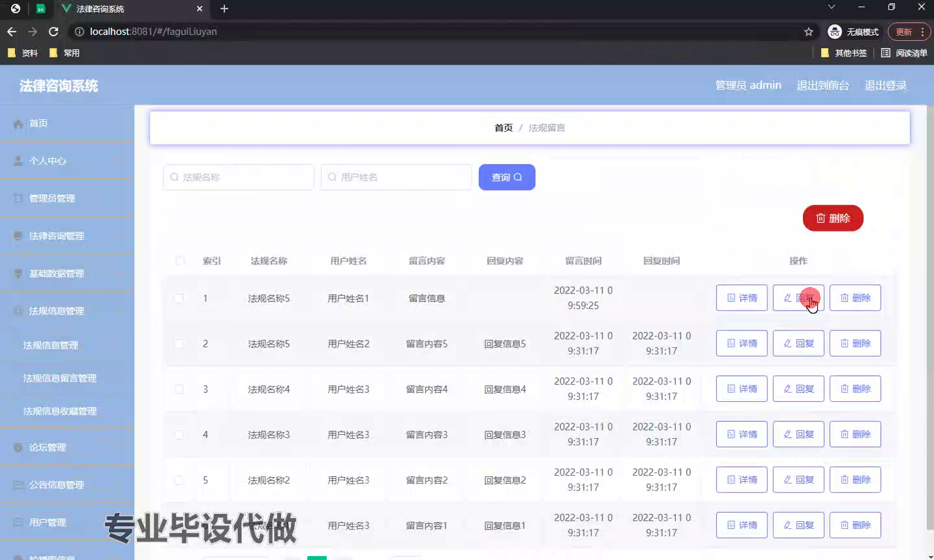Click the icon beside 管理员管理
The image size is (934, 560).
[x=18, y=198]
